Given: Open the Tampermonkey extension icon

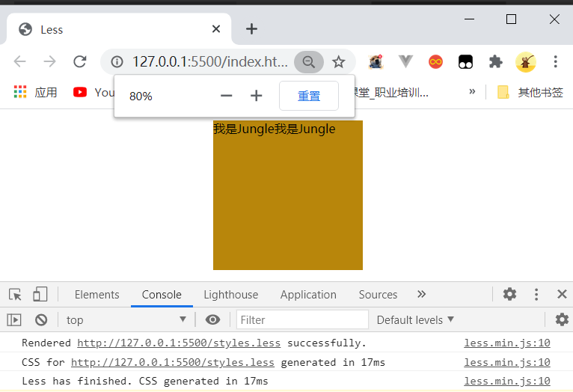Looking at the screenshot, I should tap(465, 61).
